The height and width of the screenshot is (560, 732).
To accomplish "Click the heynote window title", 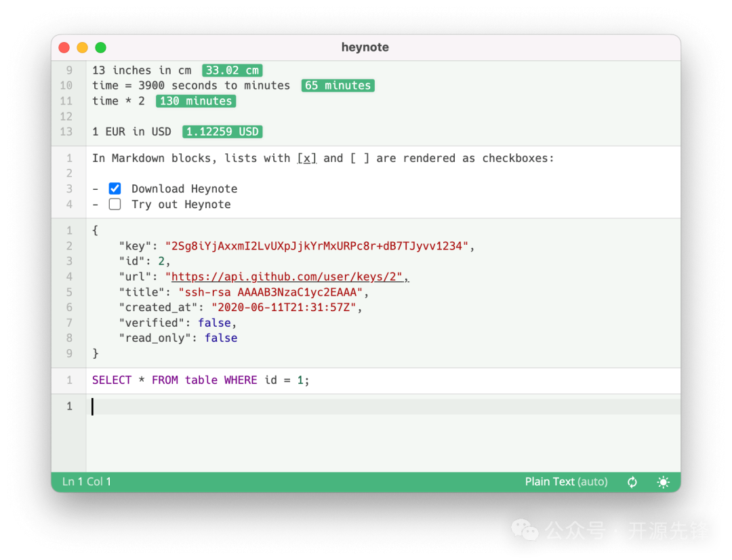I will point(365,47).
